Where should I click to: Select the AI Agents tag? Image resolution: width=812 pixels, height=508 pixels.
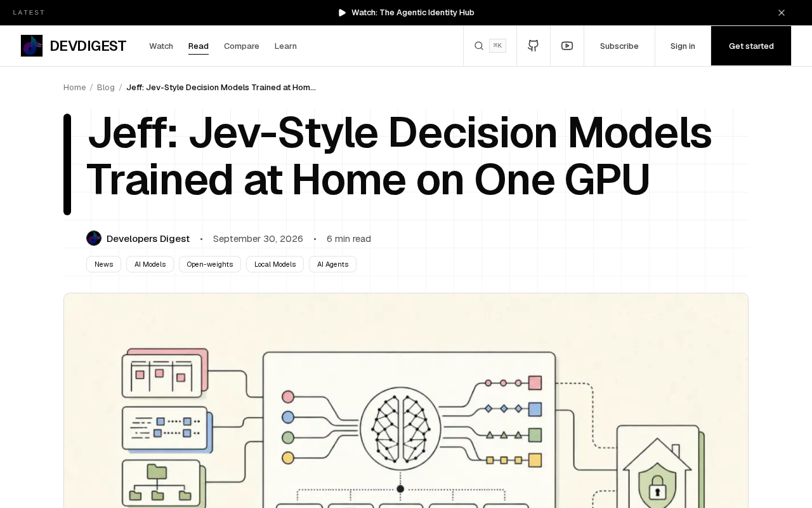click(x=332, y=264)
